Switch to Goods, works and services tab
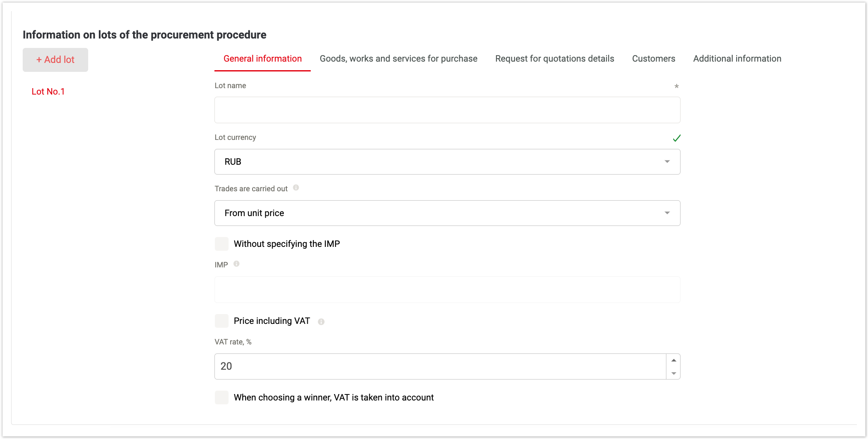 (x=398, y=59)
